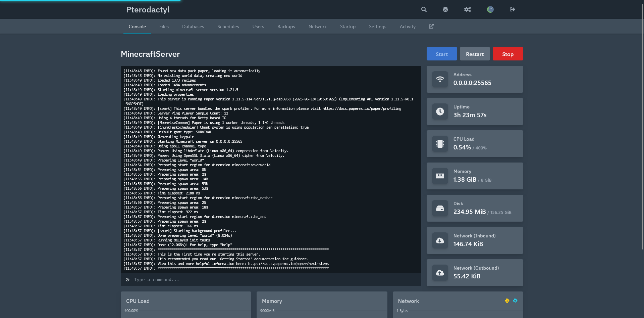Open the Backups tab
The height and width of the screenshot is (318, 644).
click(x=286, y=27)
